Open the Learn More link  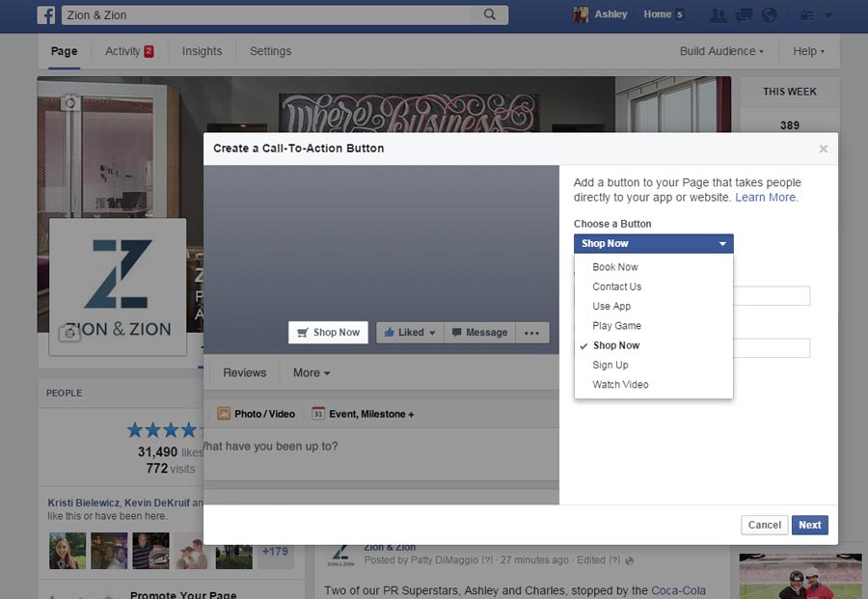[x=765, y=197]
